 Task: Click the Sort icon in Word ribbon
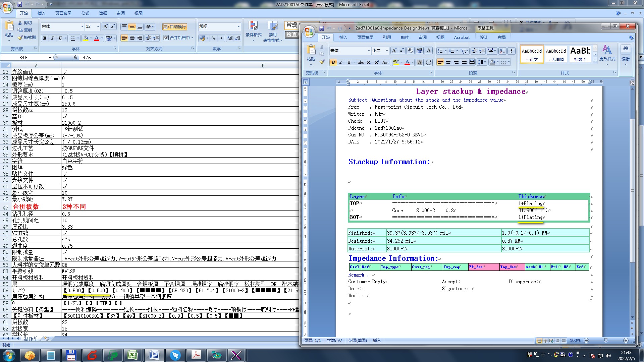[x=502, y=51]
